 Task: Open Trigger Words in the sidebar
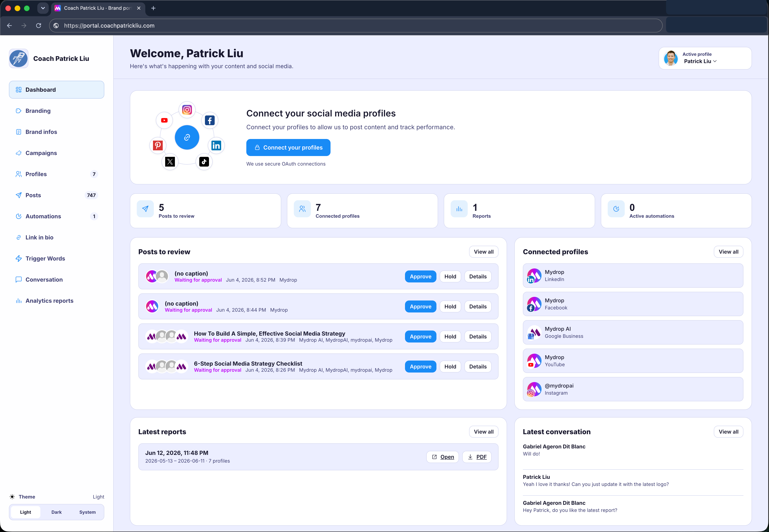(56, 259)
